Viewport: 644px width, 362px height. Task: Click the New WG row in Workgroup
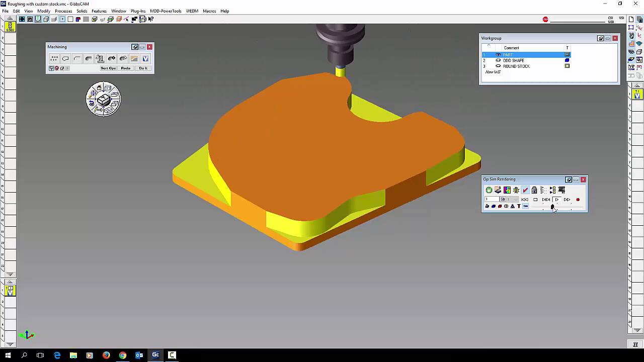click(x=493, y=72)
